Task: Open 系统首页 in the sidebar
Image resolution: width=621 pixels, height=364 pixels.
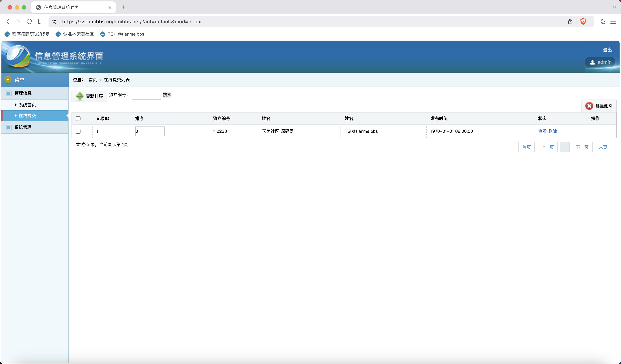Action: (27, 105)
